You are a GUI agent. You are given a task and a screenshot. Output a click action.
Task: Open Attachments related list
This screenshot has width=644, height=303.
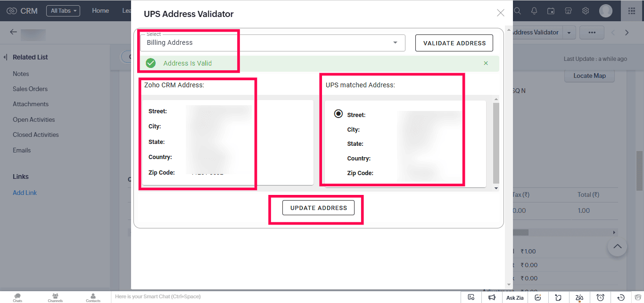click(31, 104)
